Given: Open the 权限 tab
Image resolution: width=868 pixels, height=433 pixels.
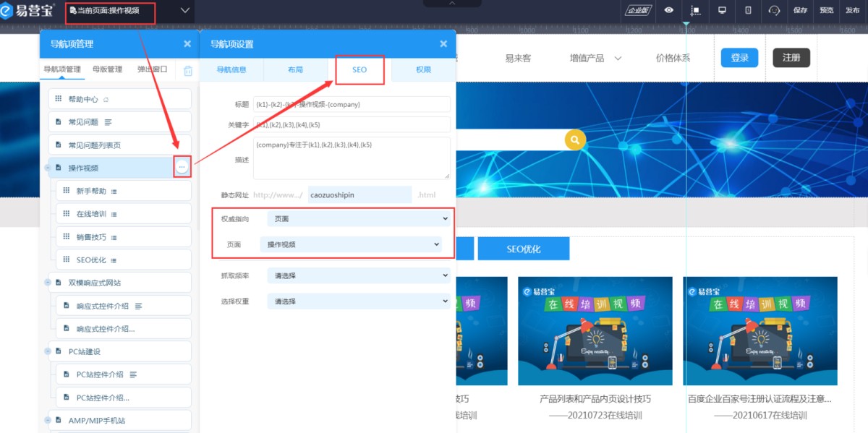Looking at the screenshot, I should (423, 70).
